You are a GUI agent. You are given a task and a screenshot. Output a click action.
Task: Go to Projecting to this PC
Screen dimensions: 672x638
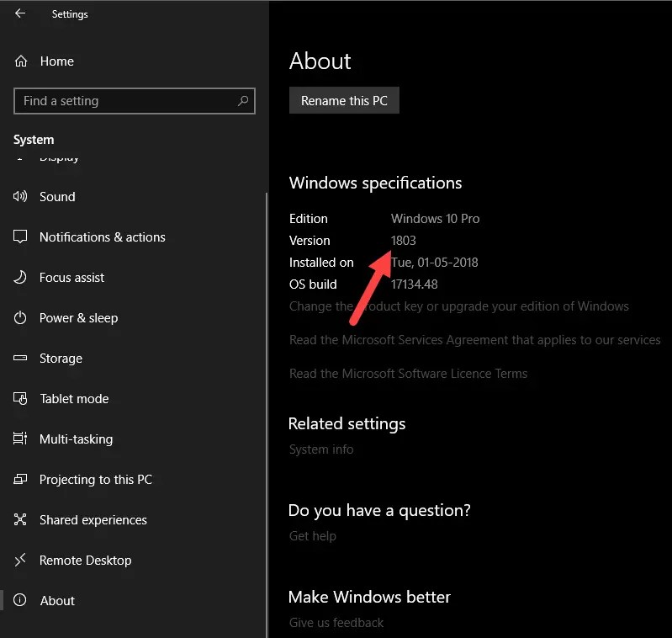(96, 480)
